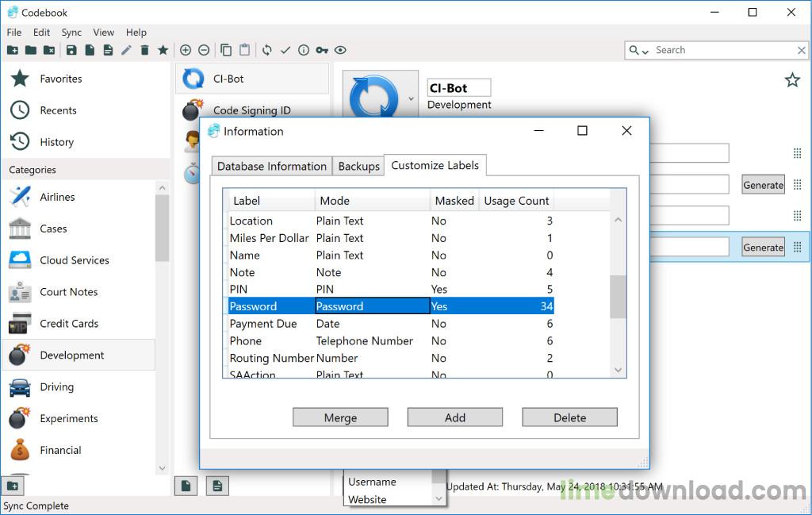This screenshot has height=515, width=812.
Task: Open the File menu
Action: point(14,32)
